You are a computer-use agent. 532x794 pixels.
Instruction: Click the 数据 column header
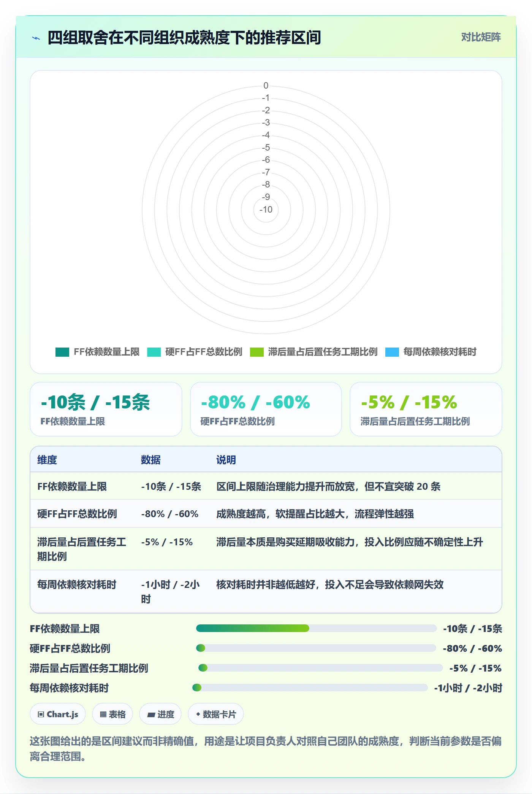pos(151,460)
